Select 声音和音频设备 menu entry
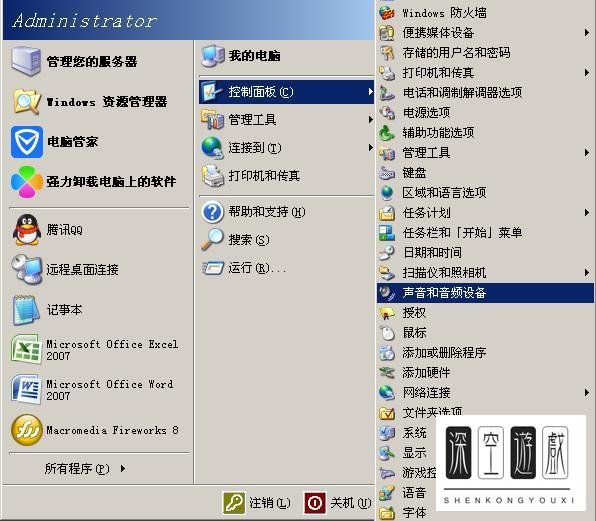Viewport: 596px width, 521px height. point(485,293)
